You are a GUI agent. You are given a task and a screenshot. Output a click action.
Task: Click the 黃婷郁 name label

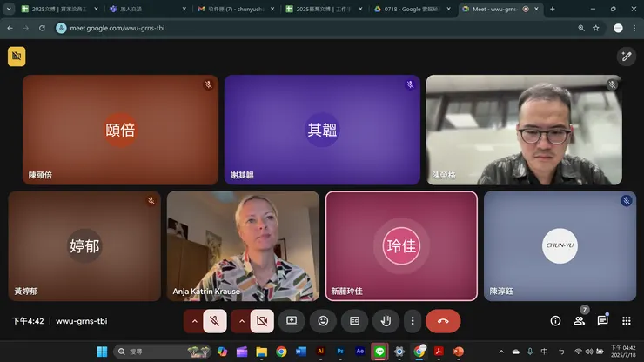click(x=26, y=292)
